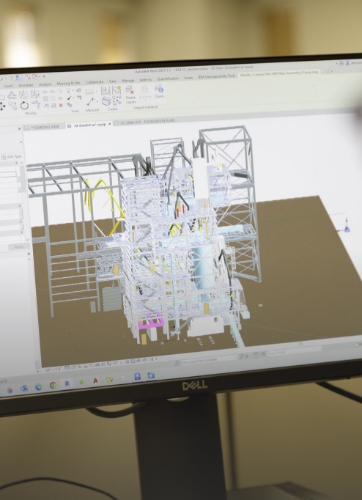
Task: Click the Query tool in Import Instance
Action: pos(159,91)
